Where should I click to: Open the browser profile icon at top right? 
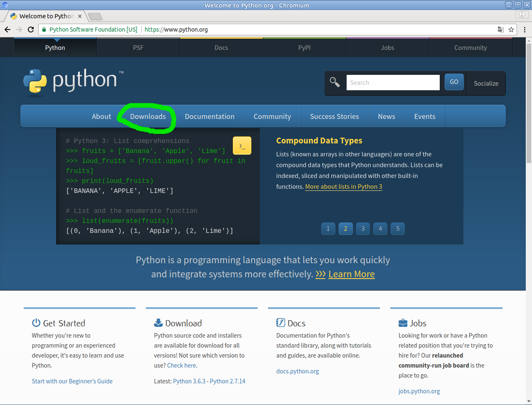522,14
